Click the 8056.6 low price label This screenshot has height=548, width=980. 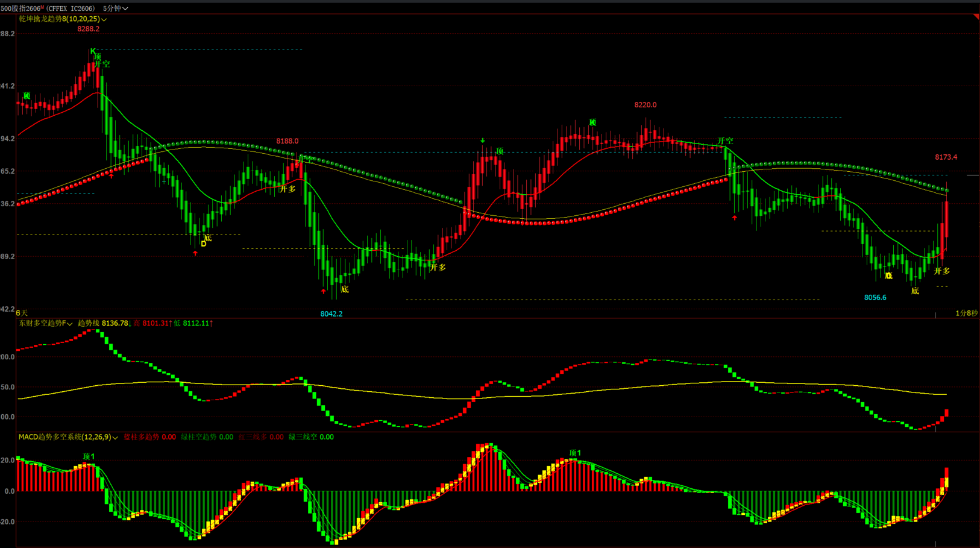[x=875, y=298]
